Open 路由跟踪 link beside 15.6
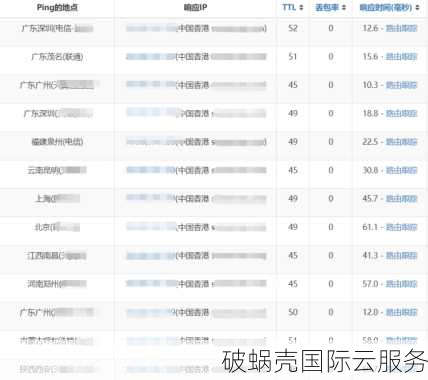The width and height of the screenshot is (428, 380). 402,57
